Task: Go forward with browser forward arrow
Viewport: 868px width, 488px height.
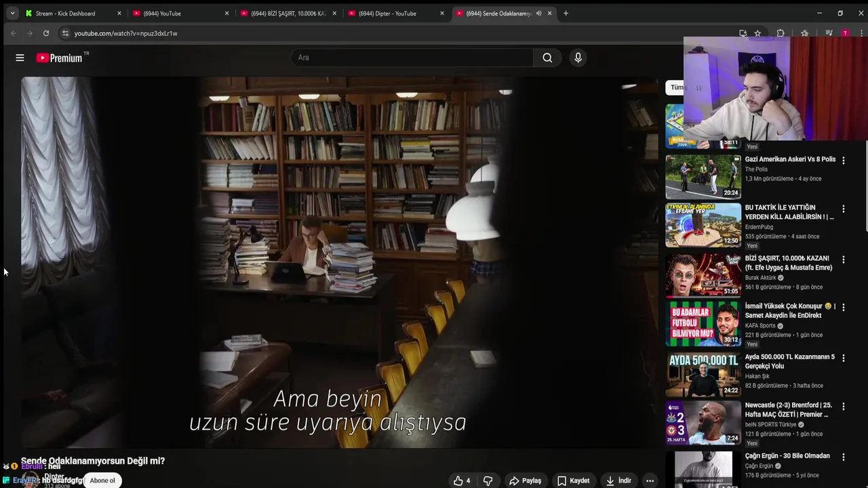Action: click(29, 33)
